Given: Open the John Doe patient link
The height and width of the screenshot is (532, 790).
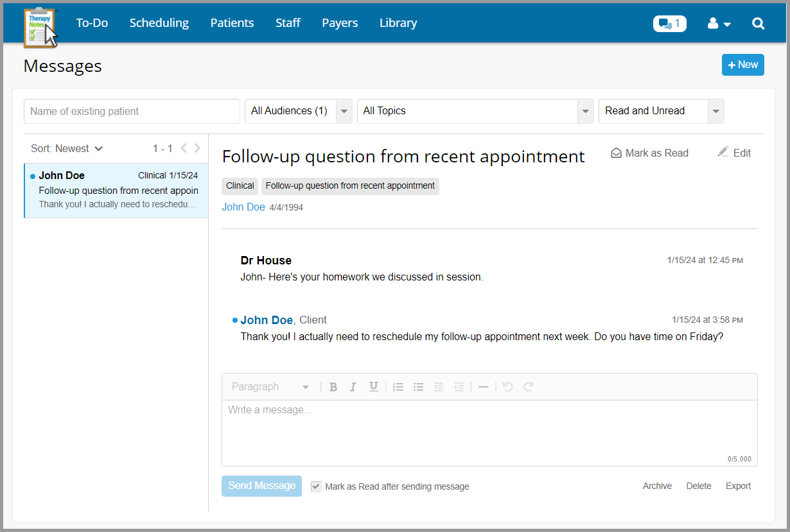Looking at the screenshot, I should (x=243, y=207).
